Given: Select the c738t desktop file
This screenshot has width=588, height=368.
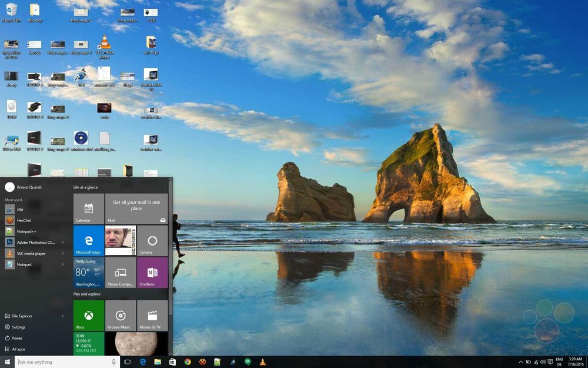Looking at the screenshot, I should (x=151, y=14).
